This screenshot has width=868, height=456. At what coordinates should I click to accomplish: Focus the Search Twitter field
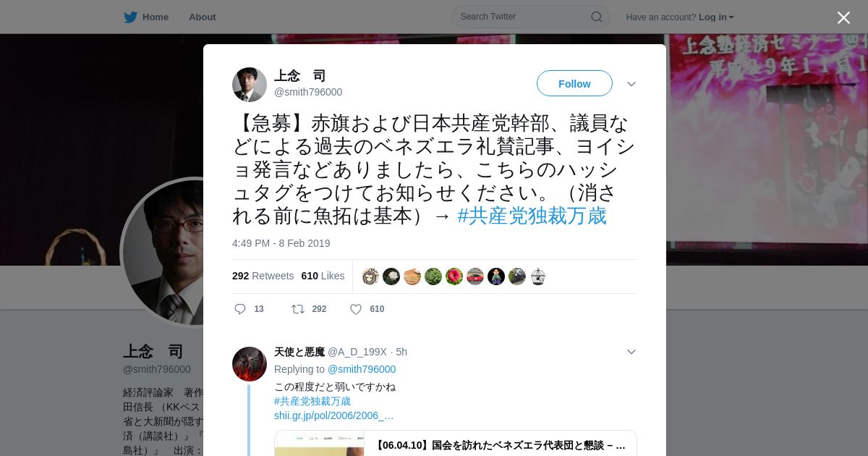click(x=524, y=17)
